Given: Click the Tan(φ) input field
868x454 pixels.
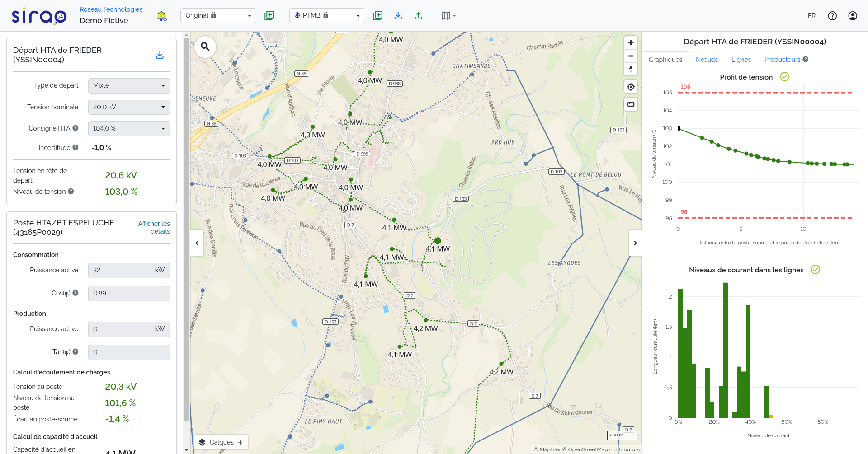Looking at the screenshot, I should pyautogui.click(x=129, y=352).
